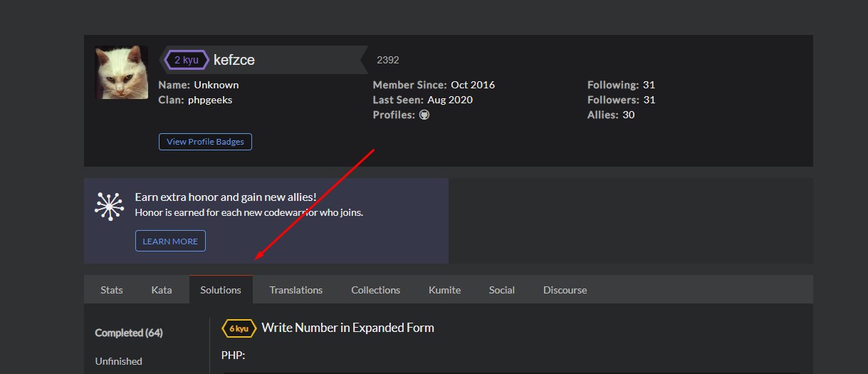This screenshot has width=868, height=374.
Task: Open View Profile Badges
Action: [205, 142]
